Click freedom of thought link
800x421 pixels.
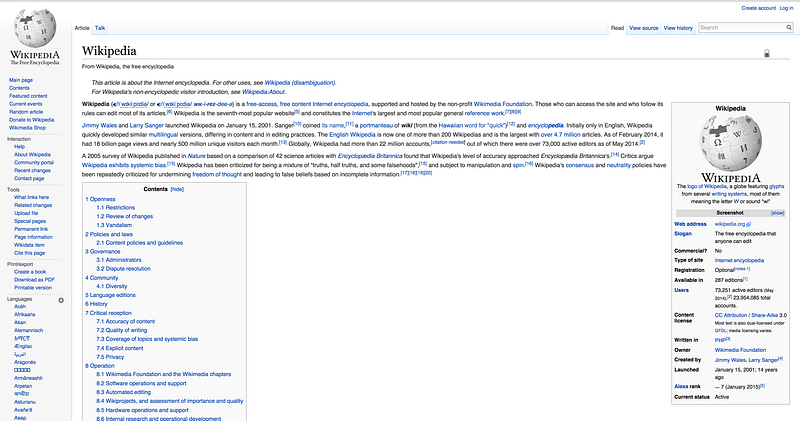[217, 175]
